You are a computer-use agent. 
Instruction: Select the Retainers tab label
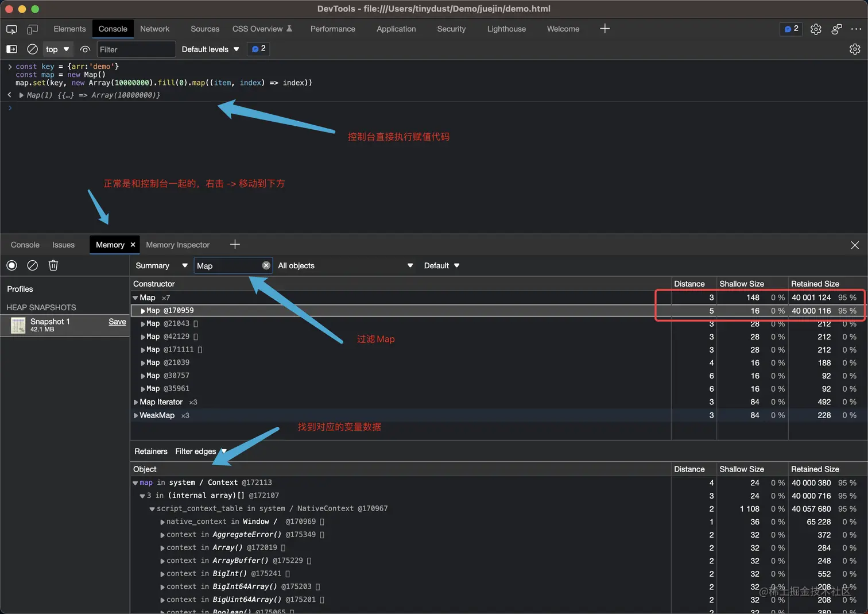pos(151,451)
